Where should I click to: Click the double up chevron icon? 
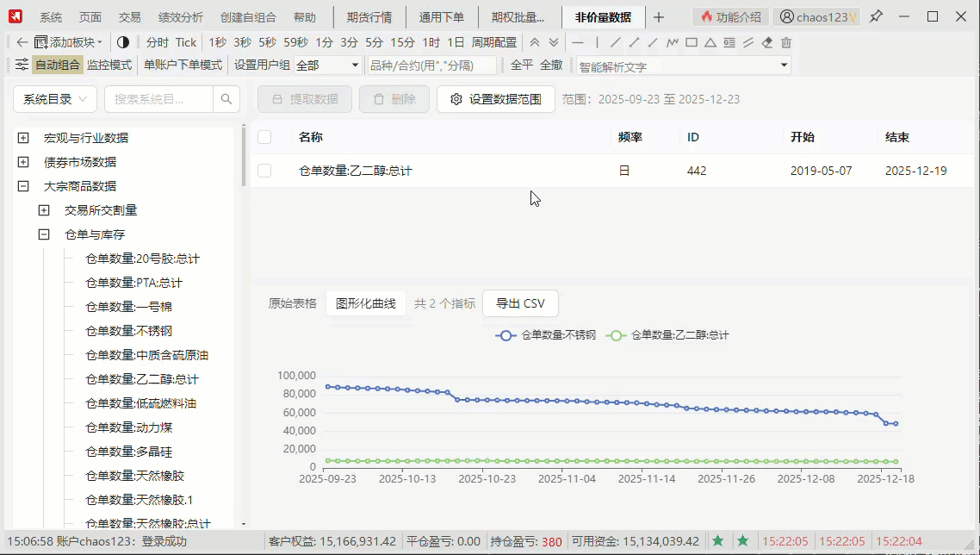pos(535,42)
